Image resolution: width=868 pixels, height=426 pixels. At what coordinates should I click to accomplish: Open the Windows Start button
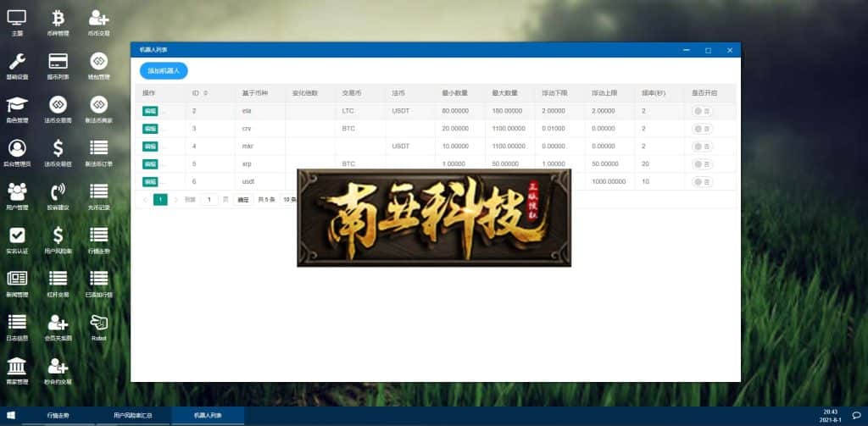point(10,415)
